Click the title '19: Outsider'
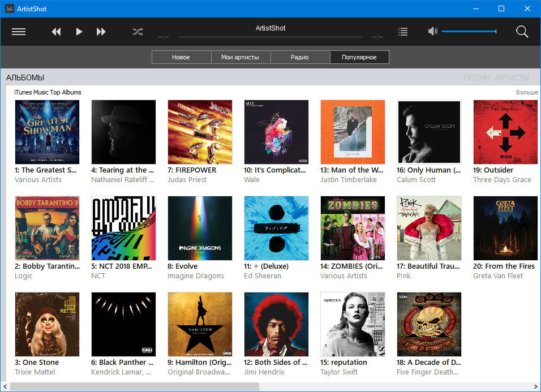 493,170
